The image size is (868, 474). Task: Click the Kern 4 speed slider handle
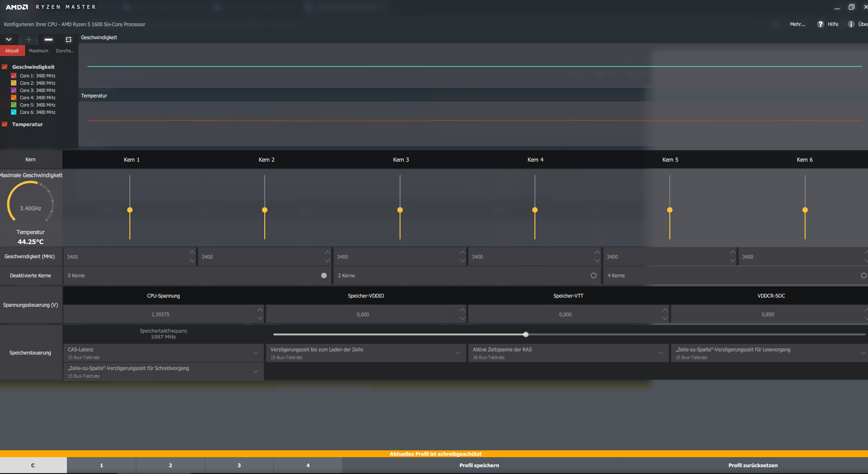535,210
